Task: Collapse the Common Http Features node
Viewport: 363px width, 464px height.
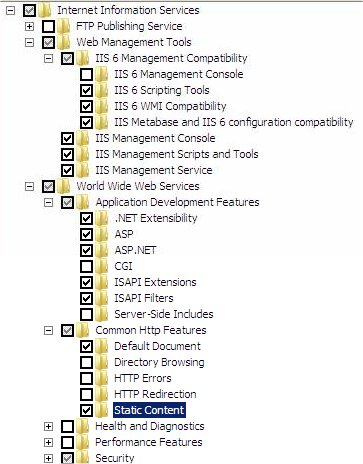Action: (x=49, y=330)
